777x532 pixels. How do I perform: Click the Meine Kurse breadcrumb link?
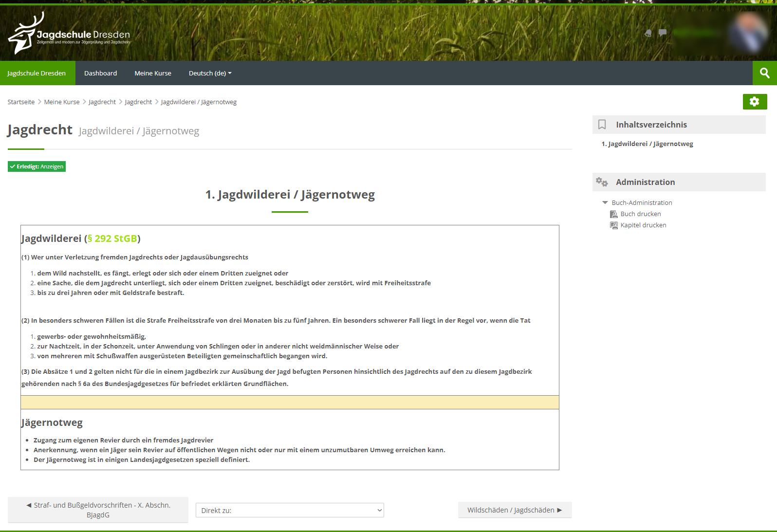coord(62,102)
